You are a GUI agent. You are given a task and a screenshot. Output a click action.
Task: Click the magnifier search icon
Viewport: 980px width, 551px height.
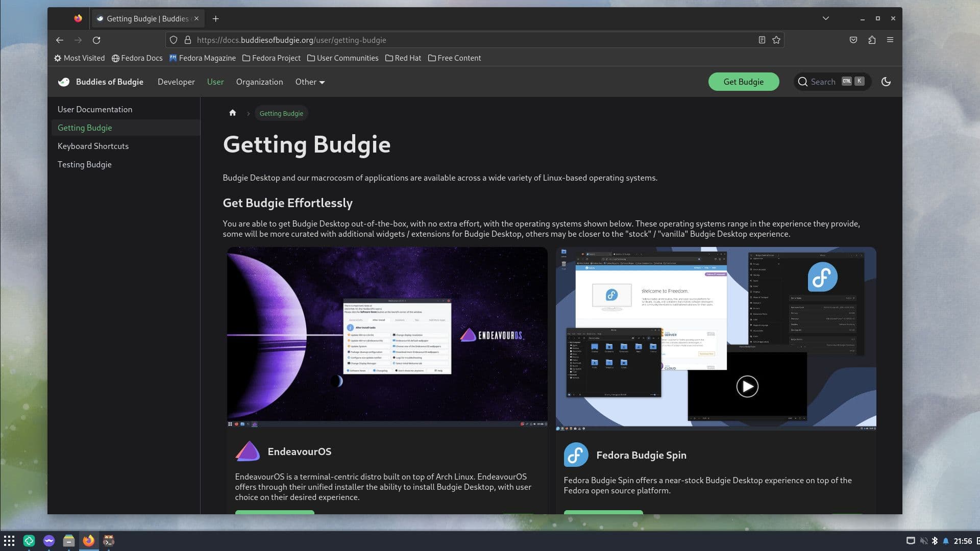[x=803, y=82]
